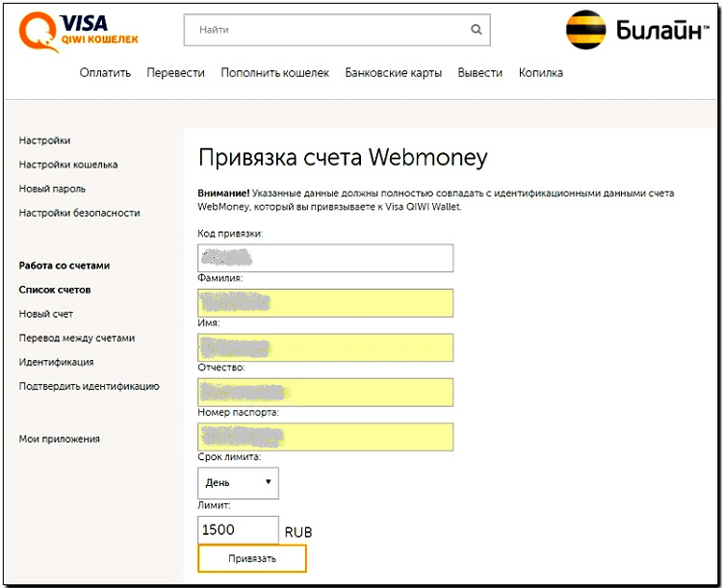This screenshot has width=722, height=588.
Task: Open the Вывести menu item
Action: (479, 73)
